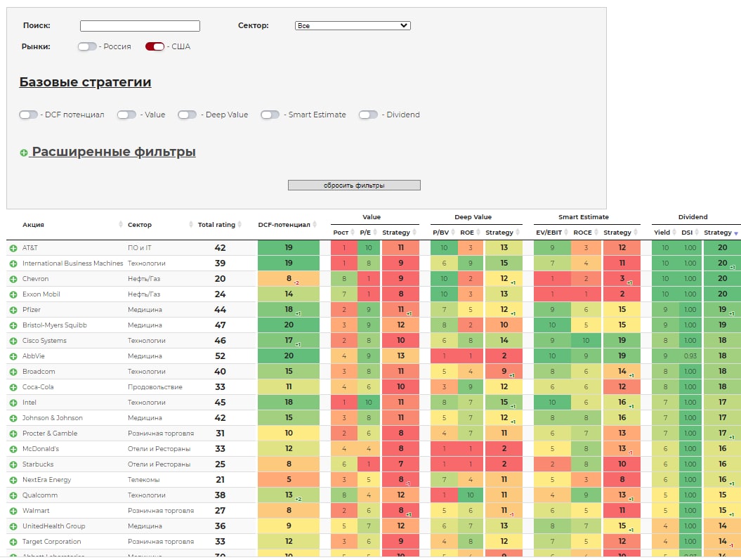The image size is (741, 560).
Task: Sort by EV/EBIT column header
Action: 552,232
